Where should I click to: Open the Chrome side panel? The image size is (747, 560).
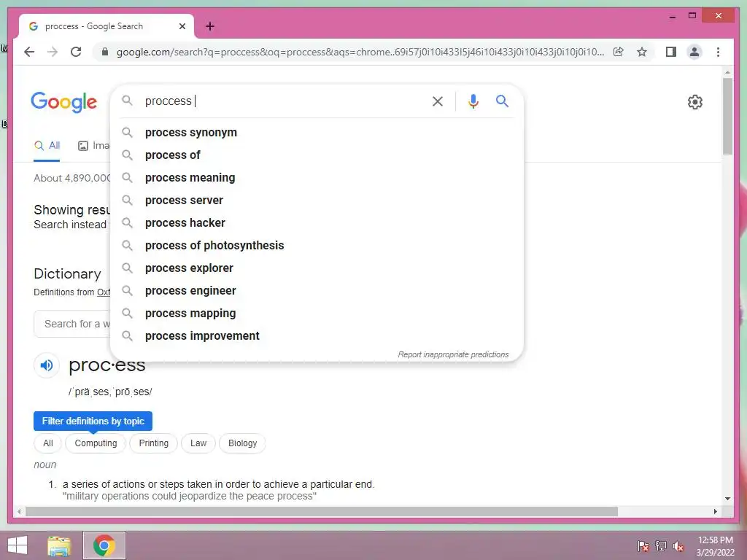(671, 52)
